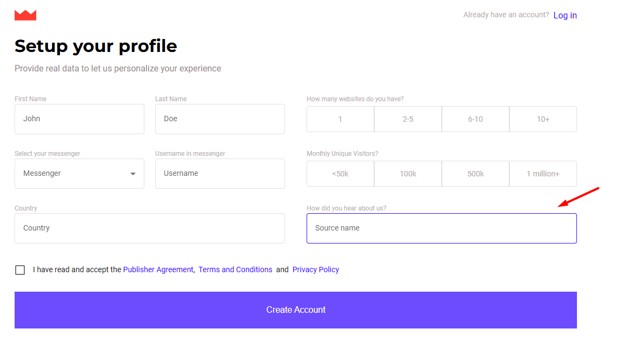Pick the 10+ websites option
Viewport: 644px width, 342px height.
(543, 119)
